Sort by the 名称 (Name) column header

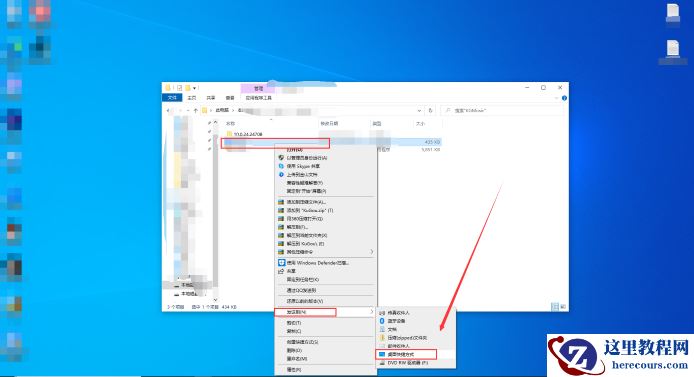click(231, 123)
